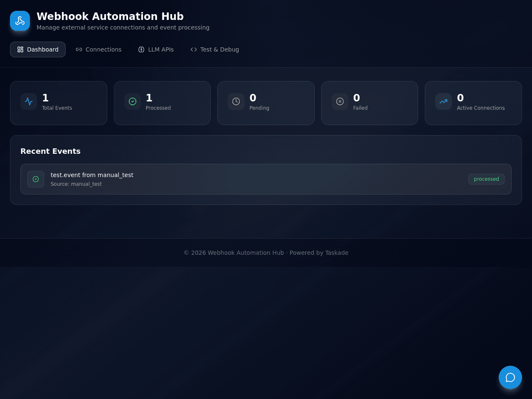Click the 'Manage external service connections' subtitle
The height and width of the screenshot is (399, 532).
[123, 27]
